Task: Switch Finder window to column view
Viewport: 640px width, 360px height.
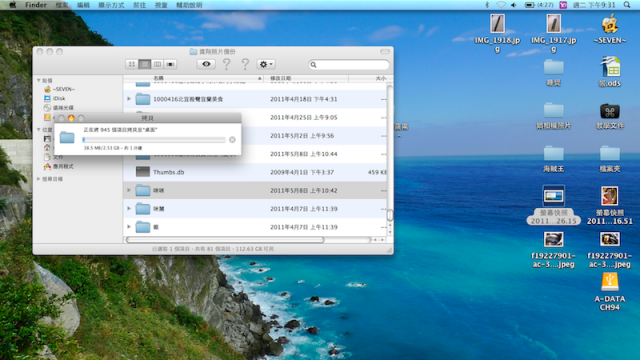Action: 158,64
